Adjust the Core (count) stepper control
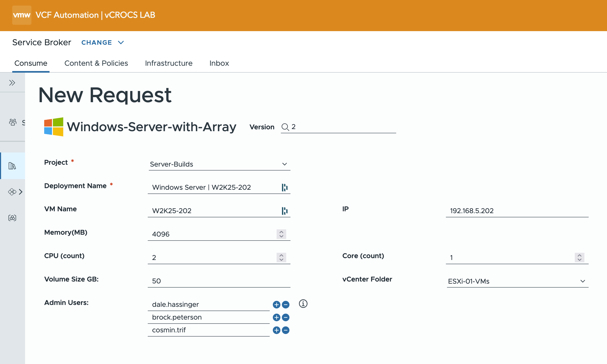Image resolution: width=607 pixels, height=364 pixels. [x=580, y=258]
